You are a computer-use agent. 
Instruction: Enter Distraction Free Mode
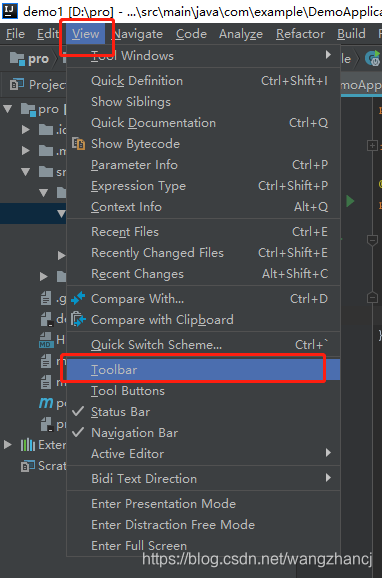pyautogui.click(x=203, y=525)
